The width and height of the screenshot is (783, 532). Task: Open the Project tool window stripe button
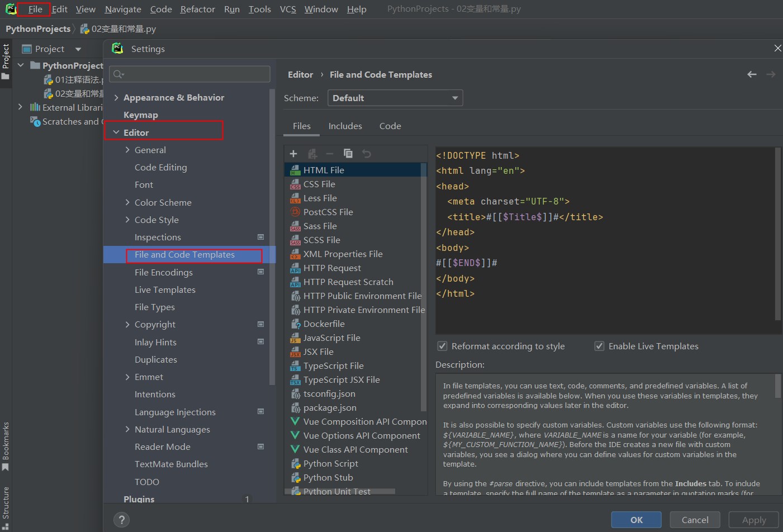click(6, 61)
